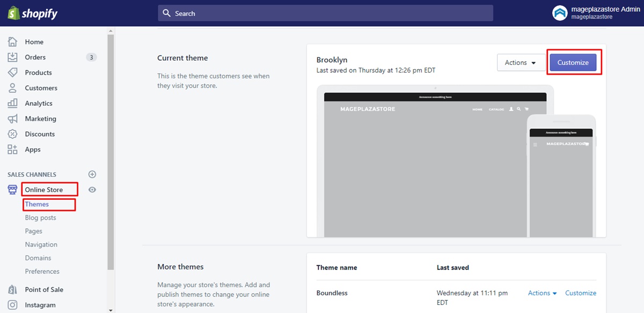
Task: Open the mageplazastore Admin account menu
Action: coord(596,13)
